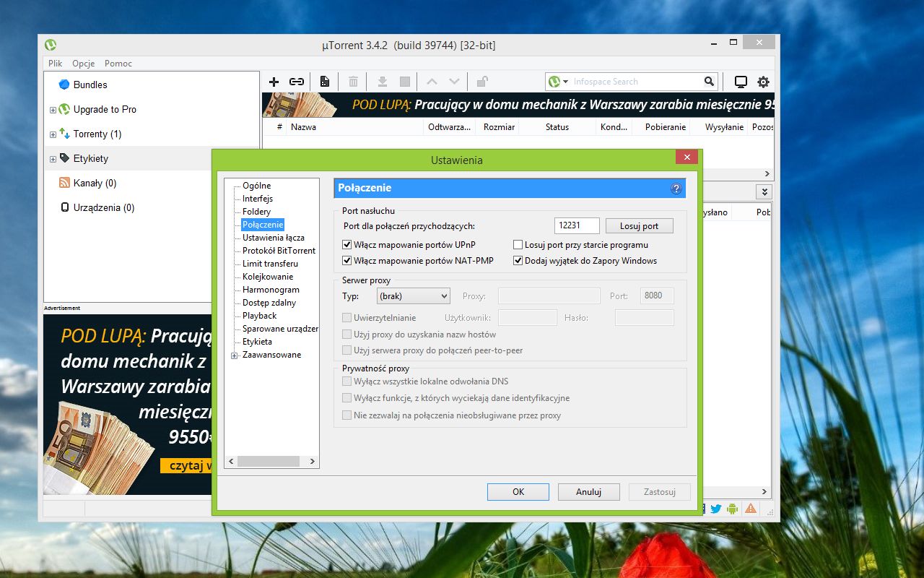Click the Torrenty (1) arrows icon
The height and width of the screenshot is (578, 924).
[x=64, y=134]
